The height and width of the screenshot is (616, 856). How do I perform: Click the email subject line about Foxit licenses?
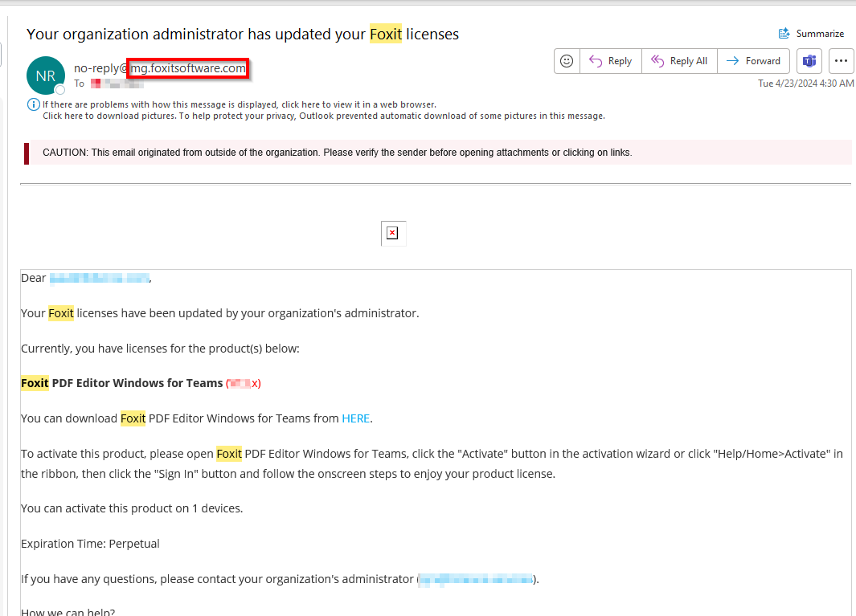point(243,35)
